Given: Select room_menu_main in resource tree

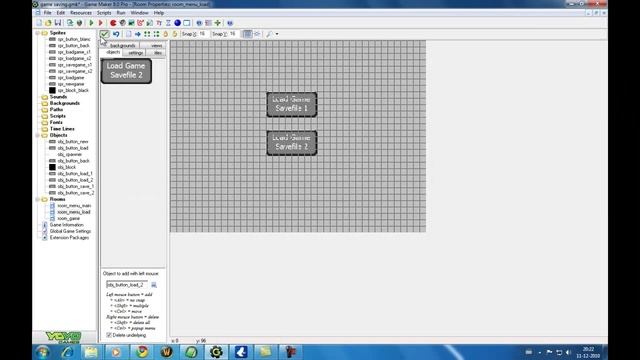Looking at the screenshot, I should 74,206.
